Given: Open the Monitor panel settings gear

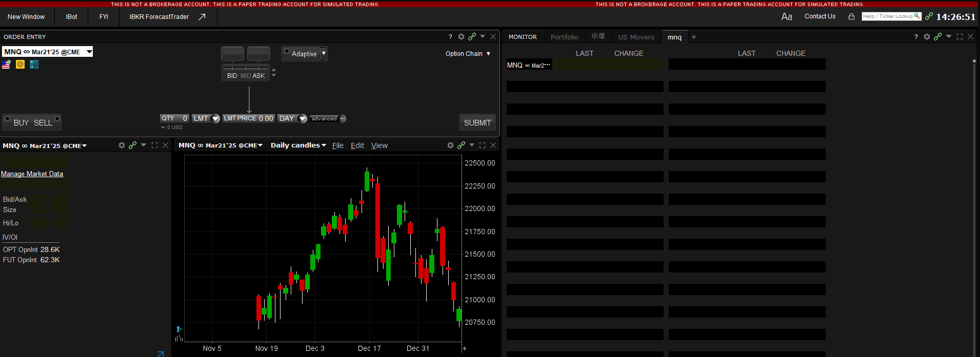Looking at the screenshot, I should 927,37.
